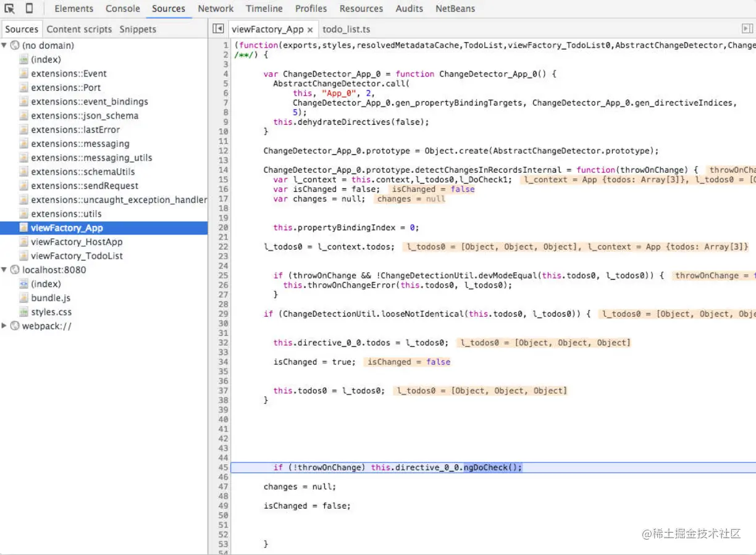Click line number 22 in gutter
This screenshot has height=555, width=756.
[x=223, y=247]
